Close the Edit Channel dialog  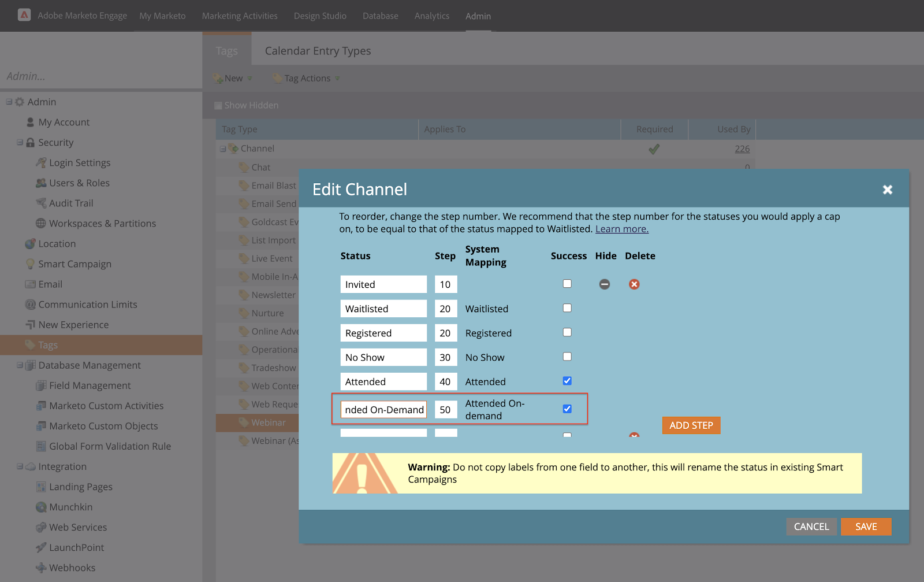tap(888, 190)
